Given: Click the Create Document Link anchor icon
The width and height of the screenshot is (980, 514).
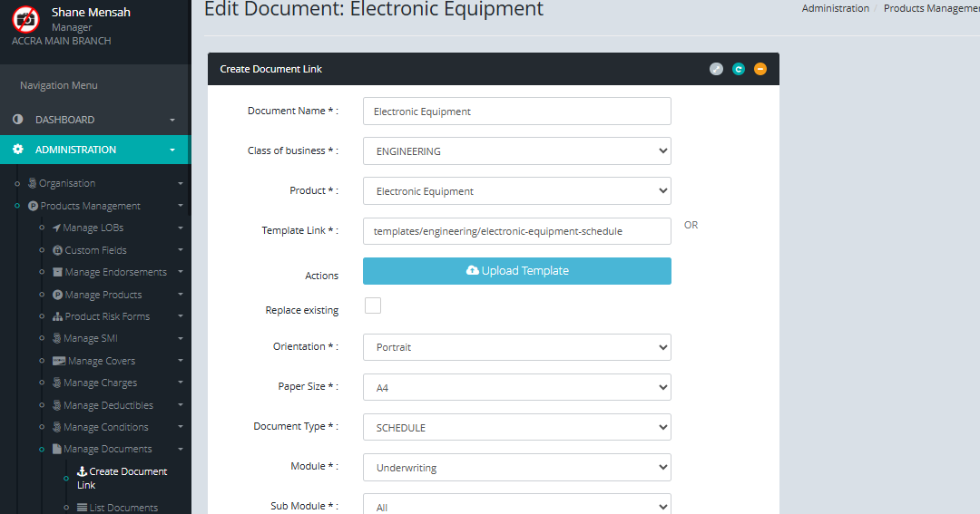Looking at the screenshot, I should pyautogui.click(x=82, y=471).
